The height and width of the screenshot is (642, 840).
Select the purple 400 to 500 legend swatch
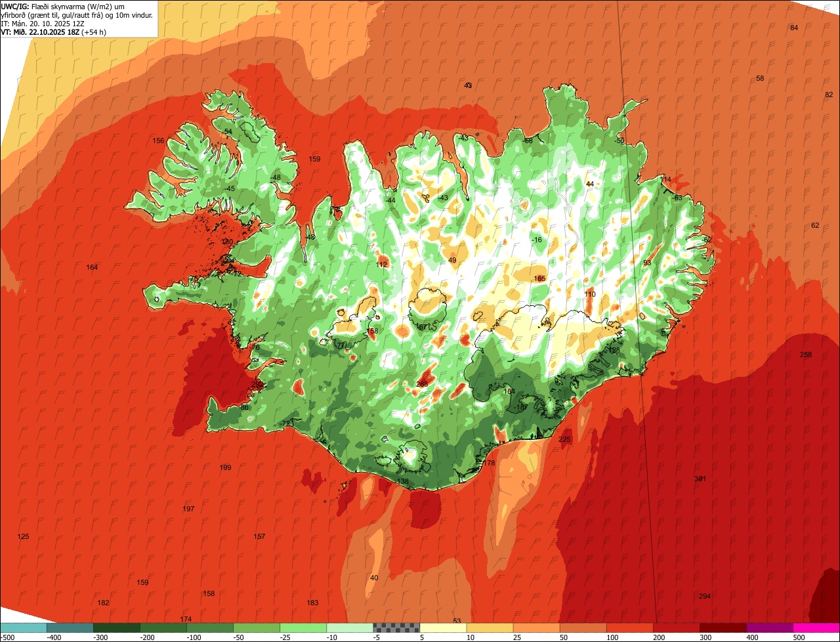[x=769, y=628]
